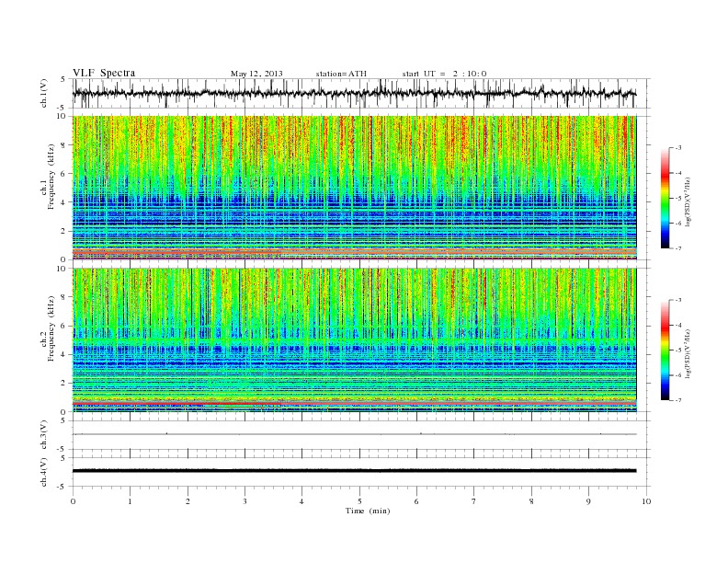Click inside the ch.1 spectrogram plot
The image size is (728, 563).
click(354, 188)
